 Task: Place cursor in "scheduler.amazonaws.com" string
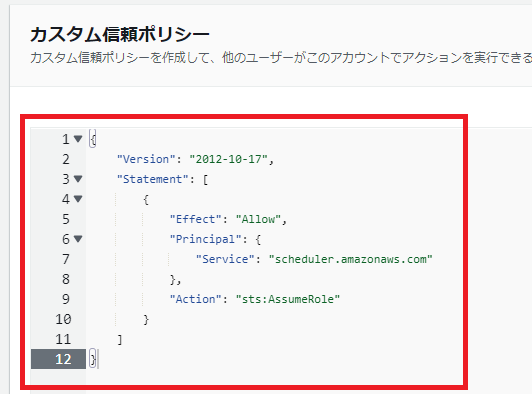(350, 259)
